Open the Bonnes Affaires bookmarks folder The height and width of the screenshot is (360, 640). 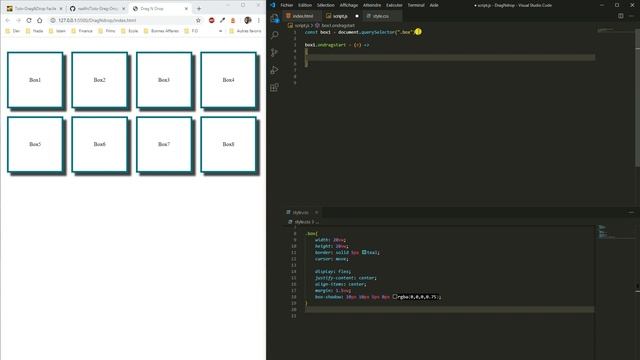pos(161,31)
